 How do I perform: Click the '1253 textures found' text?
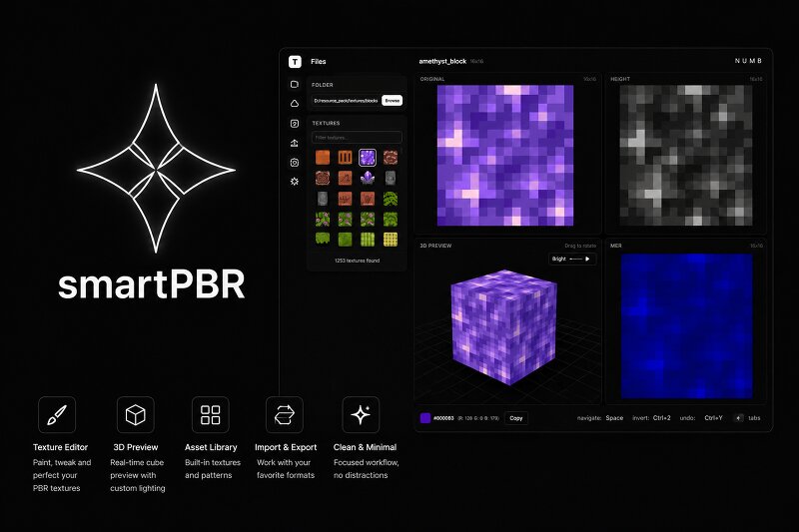pyautogui.click(x=358, y=261)
